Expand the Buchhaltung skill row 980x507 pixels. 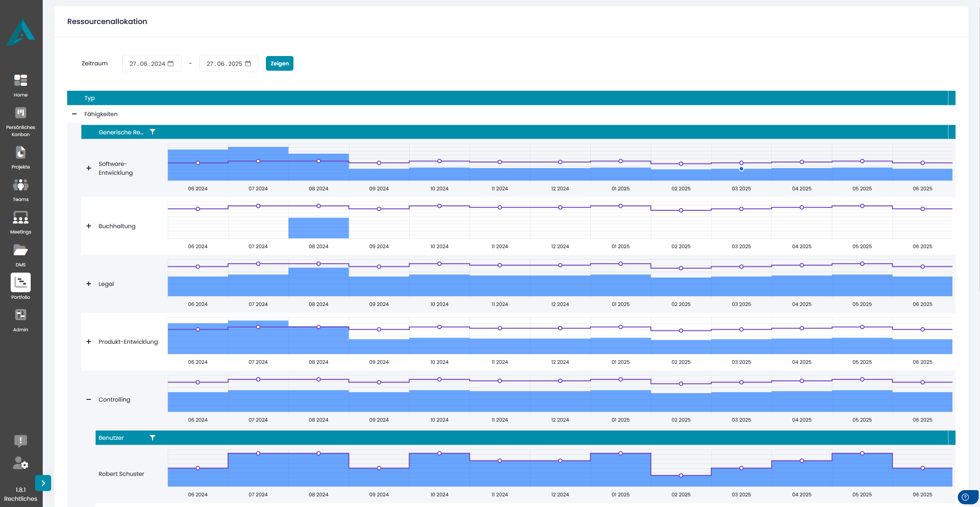click(88, 226)
